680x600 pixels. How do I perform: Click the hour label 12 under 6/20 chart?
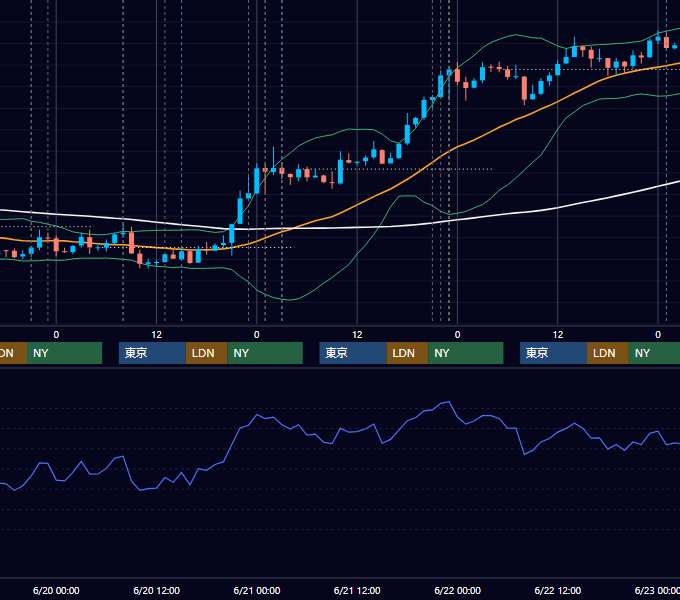(157, 335)
